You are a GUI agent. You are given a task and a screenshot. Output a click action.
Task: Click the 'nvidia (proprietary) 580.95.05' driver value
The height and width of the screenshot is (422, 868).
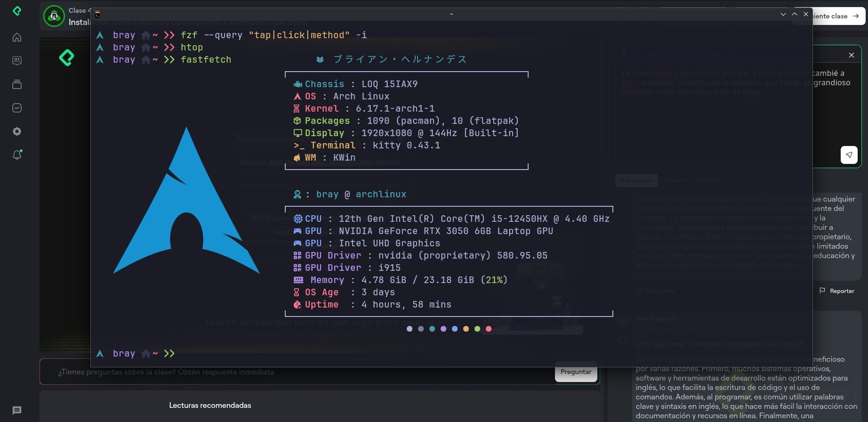pos(463,256)
